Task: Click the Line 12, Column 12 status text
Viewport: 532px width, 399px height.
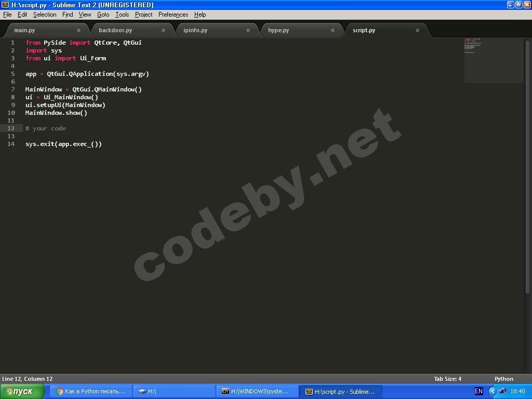Action: click(28, 379)
